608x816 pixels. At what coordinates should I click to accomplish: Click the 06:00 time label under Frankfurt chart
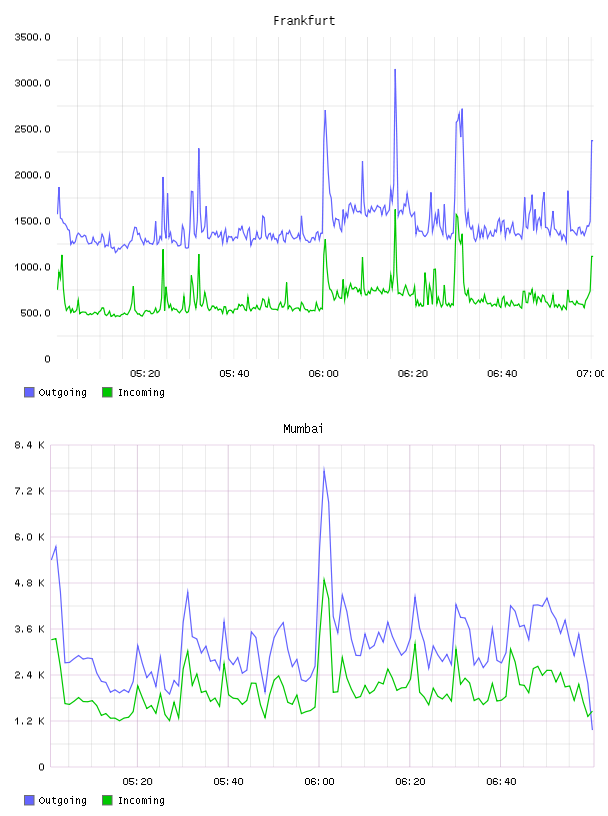click(x=323, y=374)
